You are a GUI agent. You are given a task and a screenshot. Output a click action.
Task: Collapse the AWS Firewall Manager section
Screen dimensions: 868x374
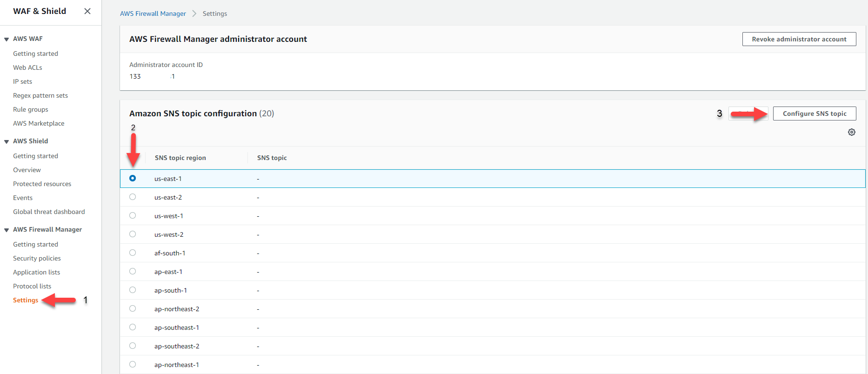pyautogui.click(x=7, y=230)
